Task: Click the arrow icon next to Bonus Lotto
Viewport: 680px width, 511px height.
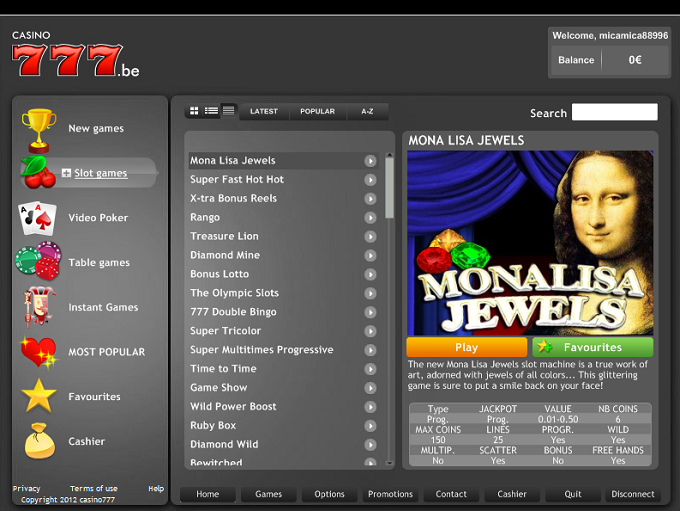Action: pos(370,275)
